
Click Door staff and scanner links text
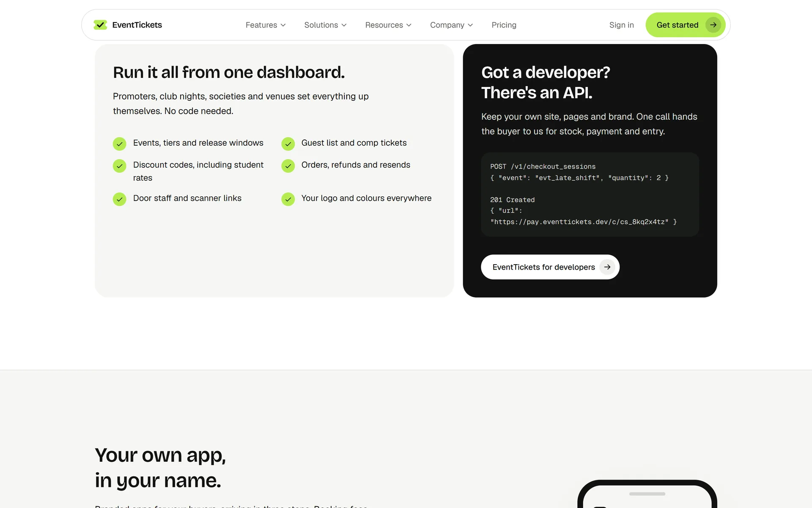click(187, 199)
